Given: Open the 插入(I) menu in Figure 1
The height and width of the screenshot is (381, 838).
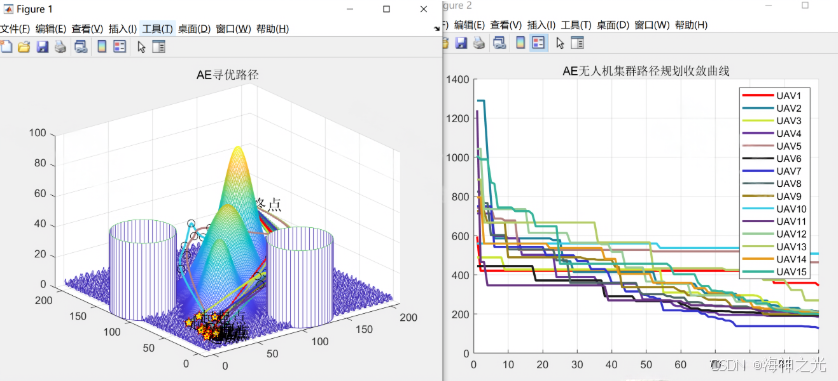Looking at the screenshot, I should [x=122, y=29].
